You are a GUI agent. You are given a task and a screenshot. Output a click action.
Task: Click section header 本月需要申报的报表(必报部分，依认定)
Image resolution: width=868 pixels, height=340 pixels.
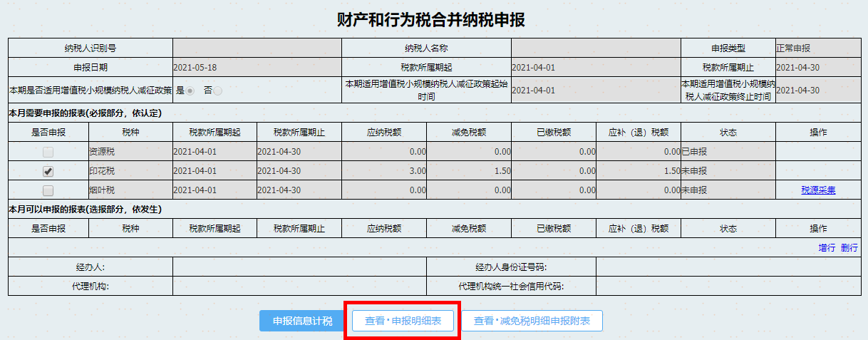(x=85, y=113)
